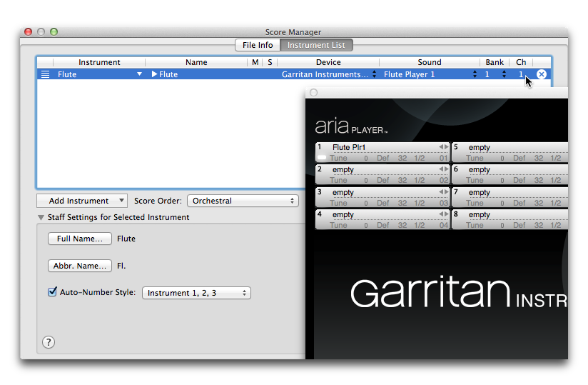This screenshot has height=385, width=588.
Task: Open the Add Instrument menu
Action: (x=82, y=201)
